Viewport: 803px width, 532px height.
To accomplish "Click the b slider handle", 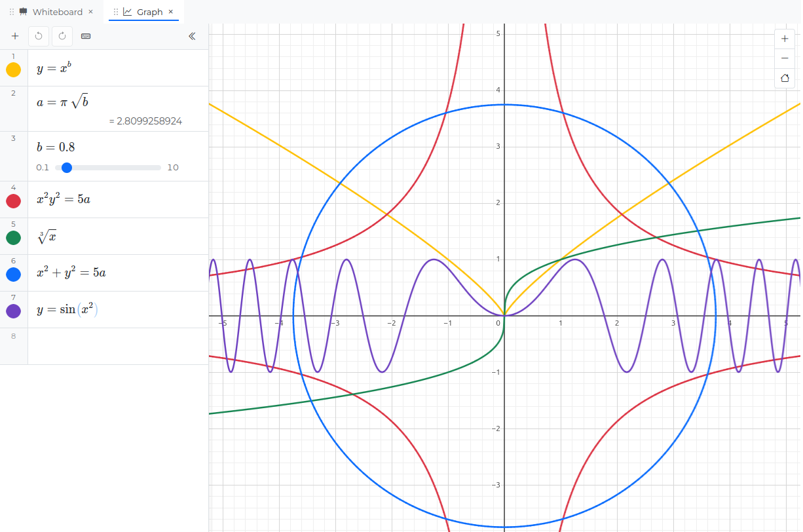I will [x=66, y=168].
